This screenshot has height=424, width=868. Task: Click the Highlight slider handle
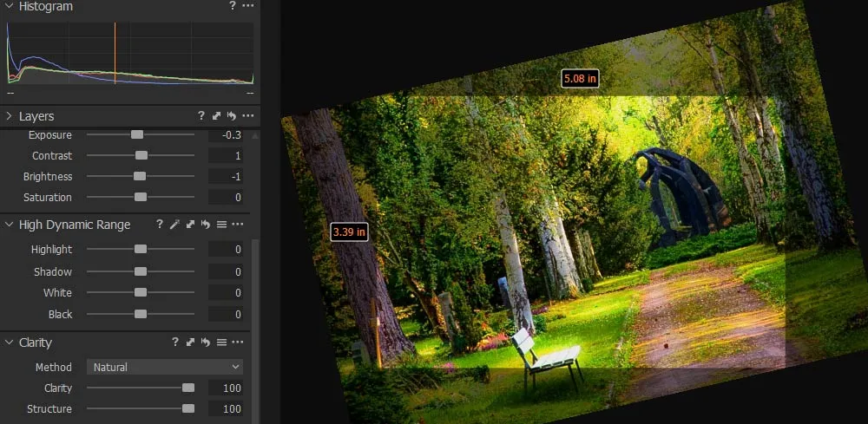click(141, 249)
